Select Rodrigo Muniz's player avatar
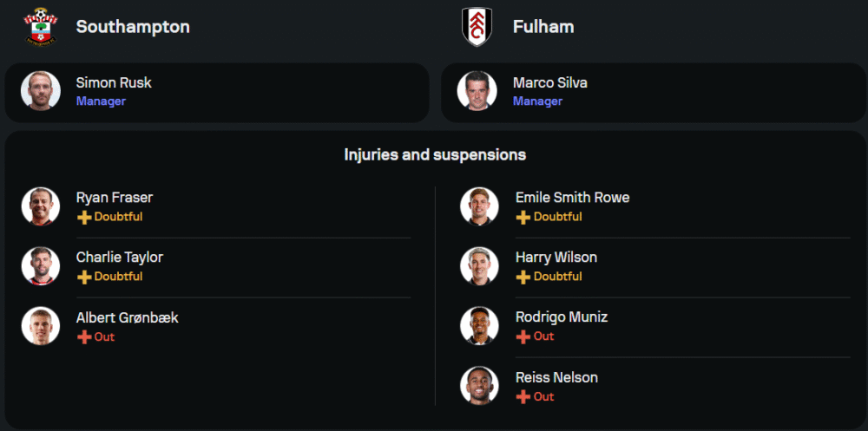This screenshot has width=868, height=431. point(480,326)
